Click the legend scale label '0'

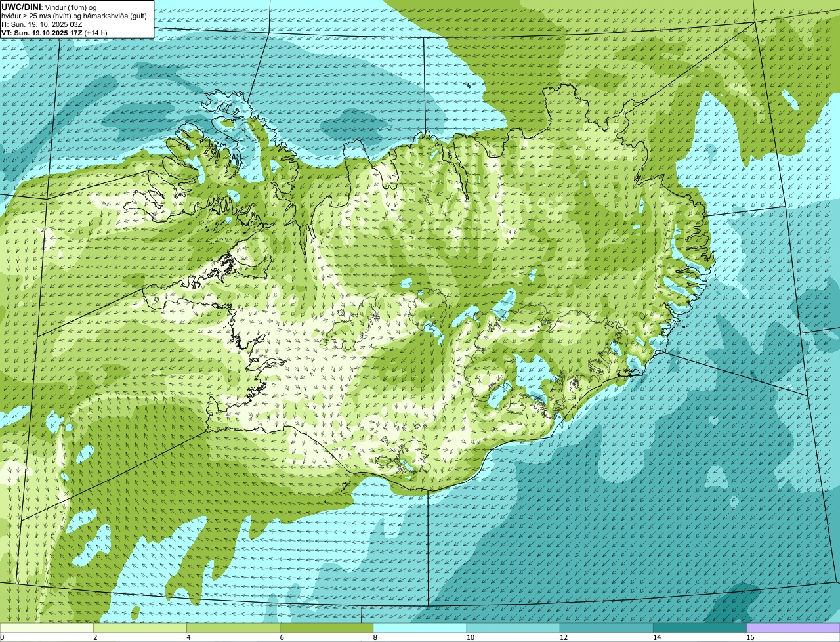(x=3, y=637)
